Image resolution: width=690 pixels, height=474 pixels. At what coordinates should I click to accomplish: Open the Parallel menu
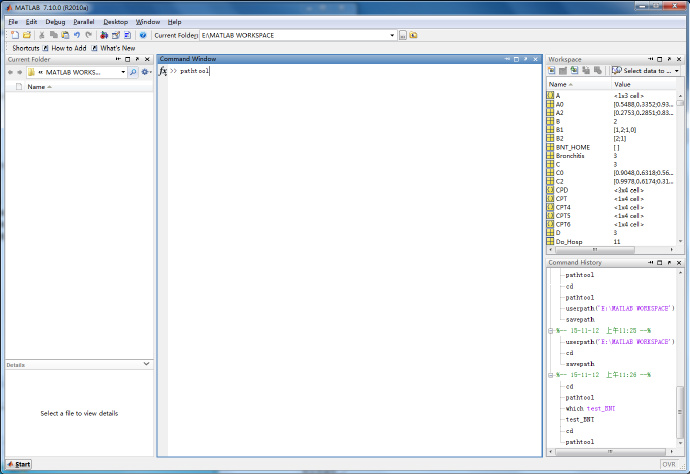84,22
